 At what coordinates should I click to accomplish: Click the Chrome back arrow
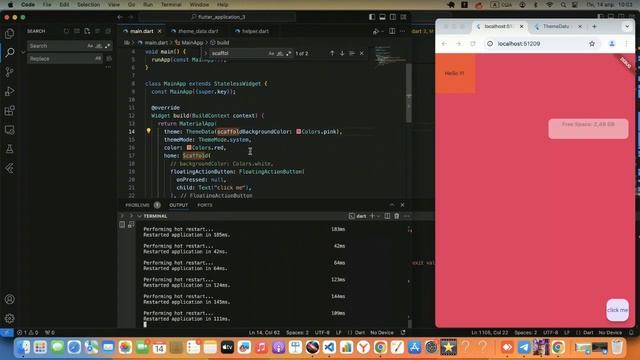[444, 44]
